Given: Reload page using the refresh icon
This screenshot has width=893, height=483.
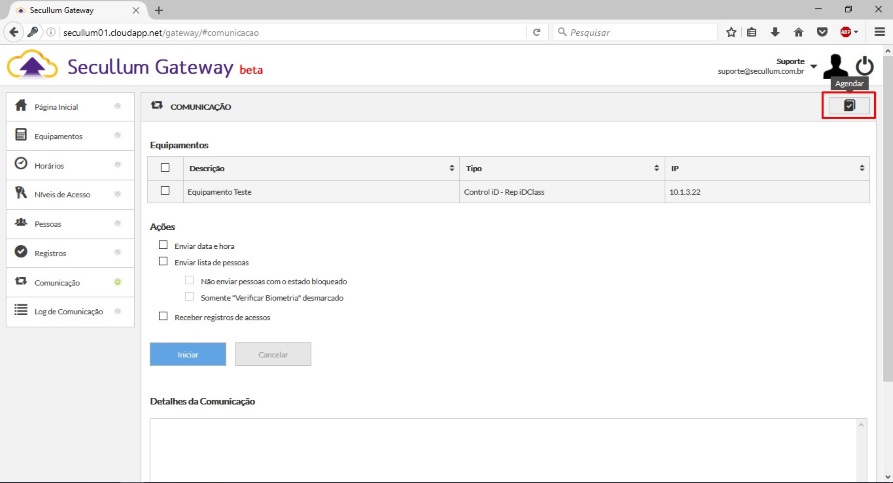Looking at the screenshot, I should pyautogui.click(x=537, y=32).
